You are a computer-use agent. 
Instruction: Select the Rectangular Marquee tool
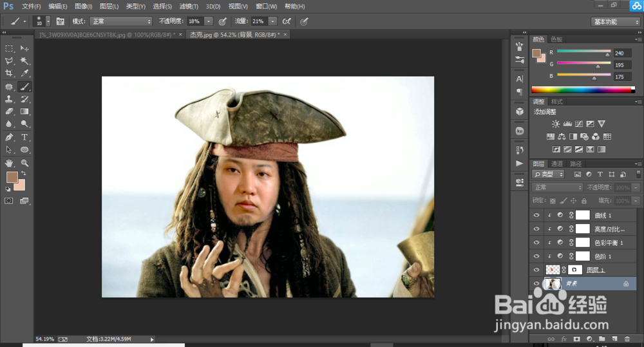click(8, 48)
